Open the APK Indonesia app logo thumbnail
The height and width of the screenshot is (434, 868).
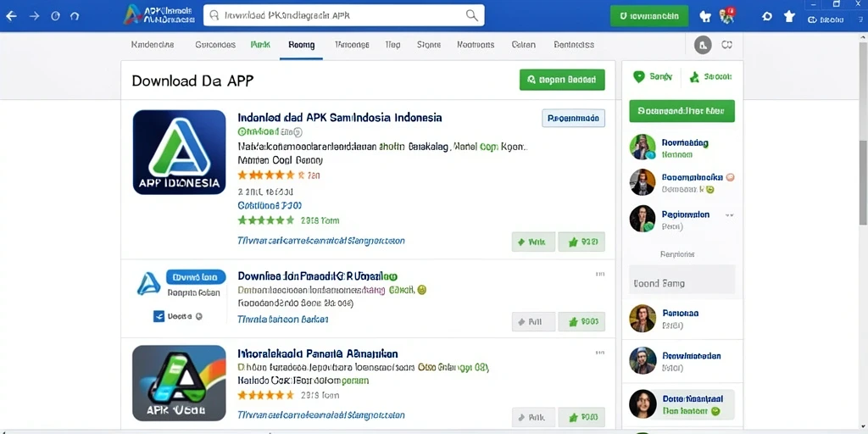(x=180, y=153)
